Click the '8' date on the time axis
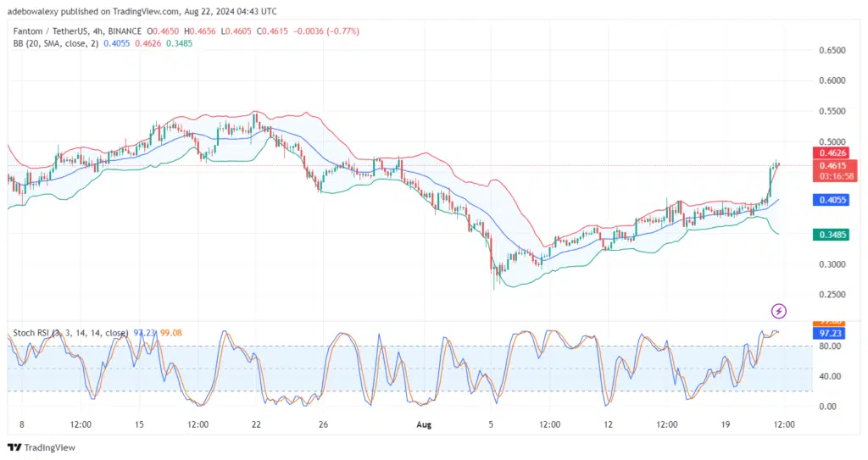Screen dimensions: 868x460 click(x=21, y=422)
